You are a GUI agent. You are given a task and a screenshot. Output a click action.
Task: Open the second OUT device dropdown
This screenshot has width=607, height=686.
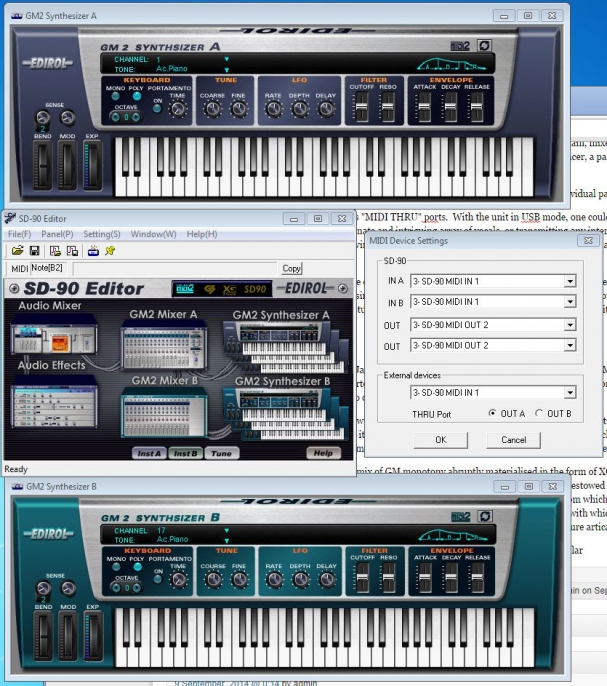click(570, 345)
